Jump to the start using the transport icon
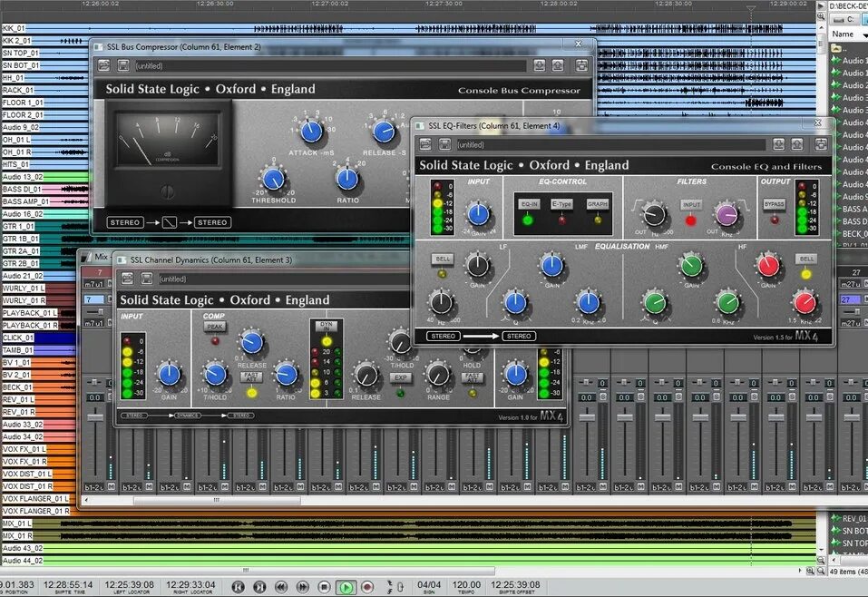The image size is (868, 597). (238, 587)
